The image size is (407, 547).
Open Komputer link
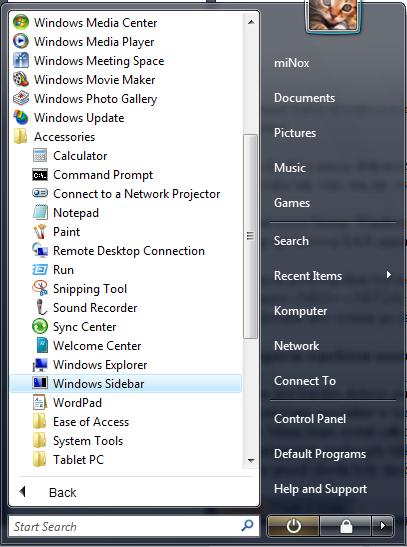tap(300, 310)
